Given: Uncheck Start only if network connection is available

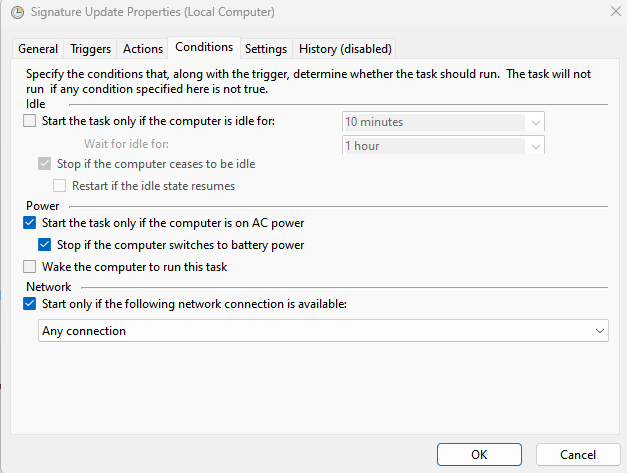Looking at the screenshot, I should click(30, 305).
